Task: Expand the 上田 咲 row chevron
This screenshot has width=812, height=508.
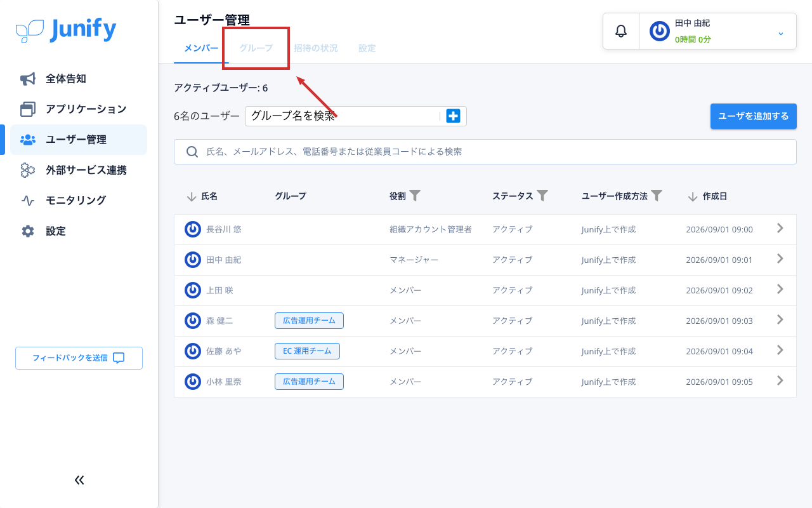Action: pyautogui.click(x=780, y=289)
